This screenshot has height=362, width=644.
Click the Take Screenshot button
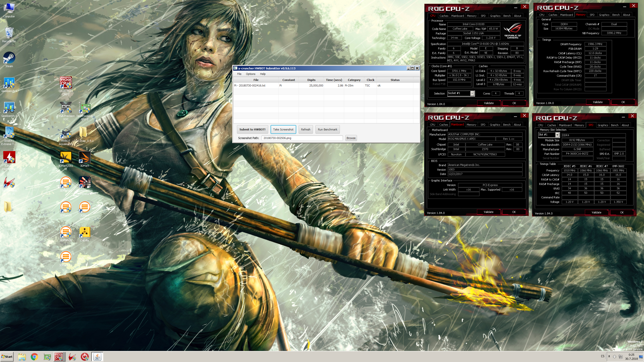pyautogui.click(x=283, y=129)
